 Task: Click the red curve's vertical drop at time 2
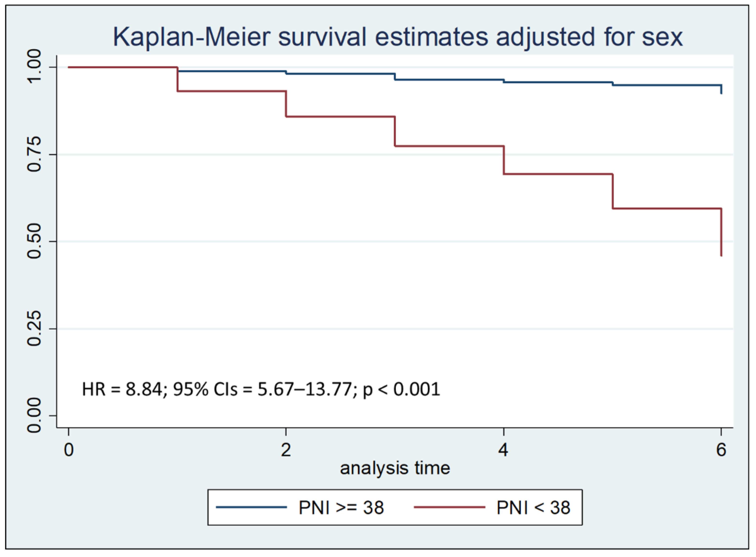pyautogui.click(x=286, y=104)
